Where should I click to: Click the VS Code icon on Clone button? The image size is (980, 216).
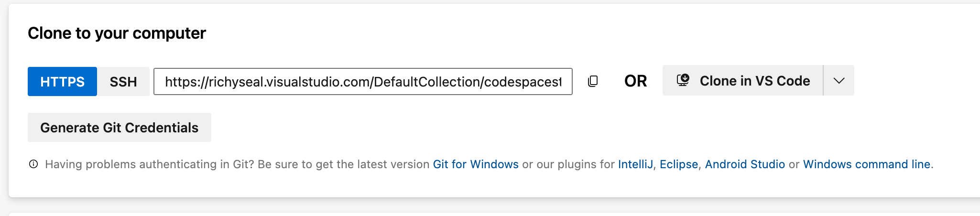[x=683, y=80]
